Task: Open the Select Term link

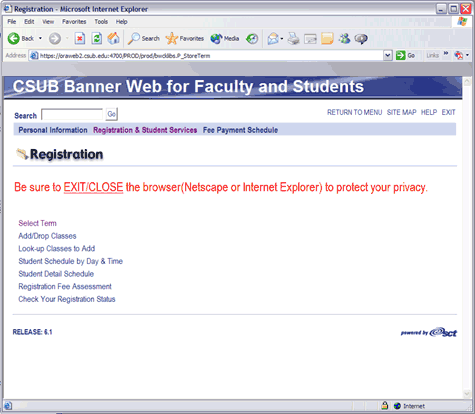Action: 37,223
